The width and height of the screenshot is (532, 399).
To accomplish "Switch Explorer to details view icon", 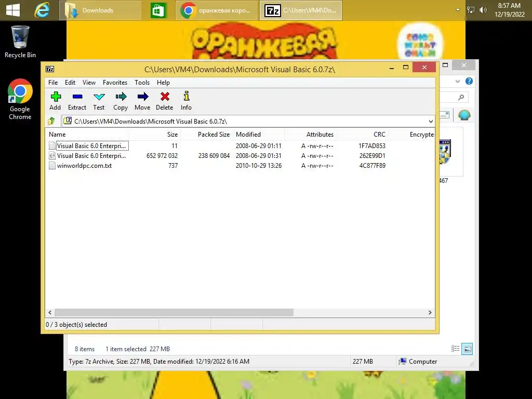I will coord(455,349).
